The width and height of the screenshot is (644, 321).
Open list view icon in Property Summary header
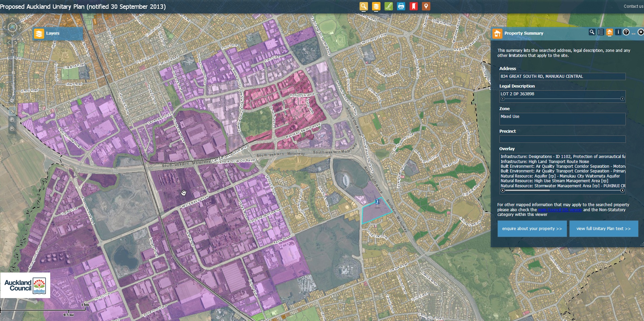click(601, 32)
